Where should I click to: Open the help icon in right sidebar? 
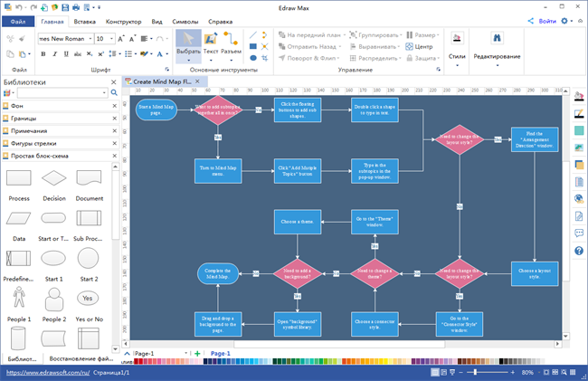pyautogui.click(x=579, y=250)
